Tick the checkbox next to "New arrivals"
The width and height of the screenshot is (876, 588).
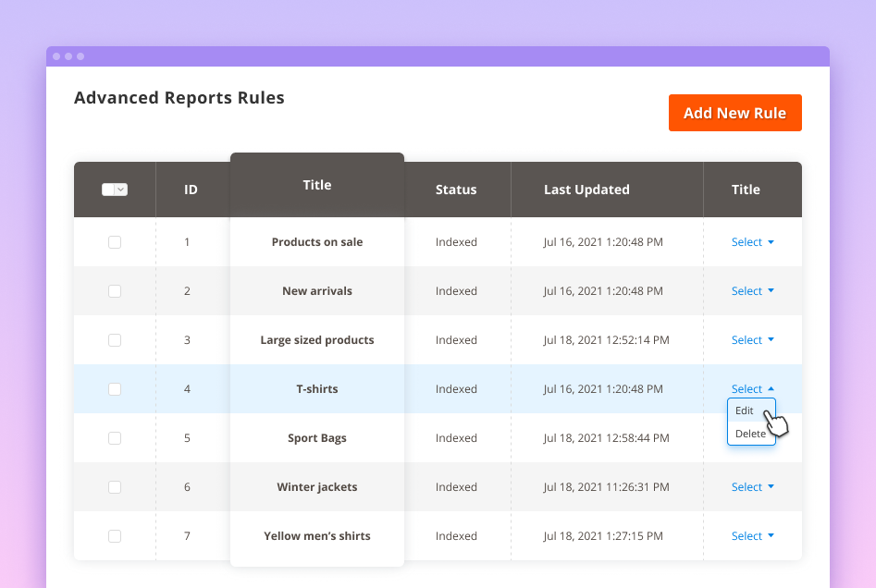(114, 290)
